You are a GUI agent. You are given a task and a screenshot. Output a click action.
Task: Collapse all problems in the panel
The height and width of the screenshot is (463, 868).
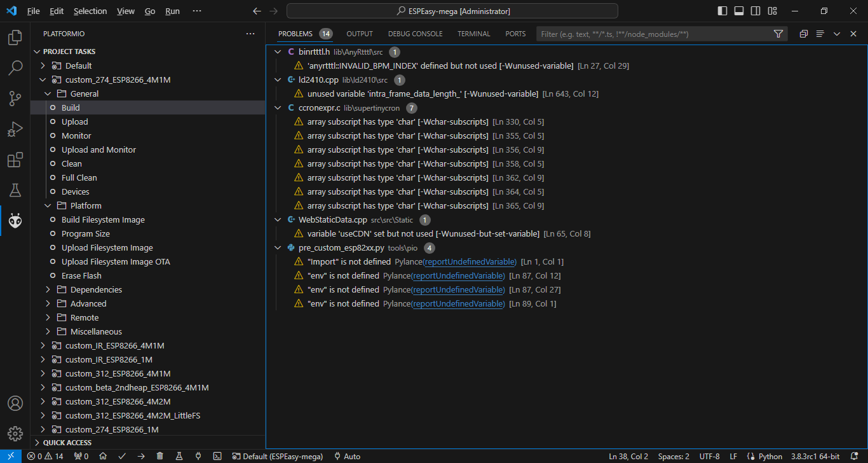[804, 34]
